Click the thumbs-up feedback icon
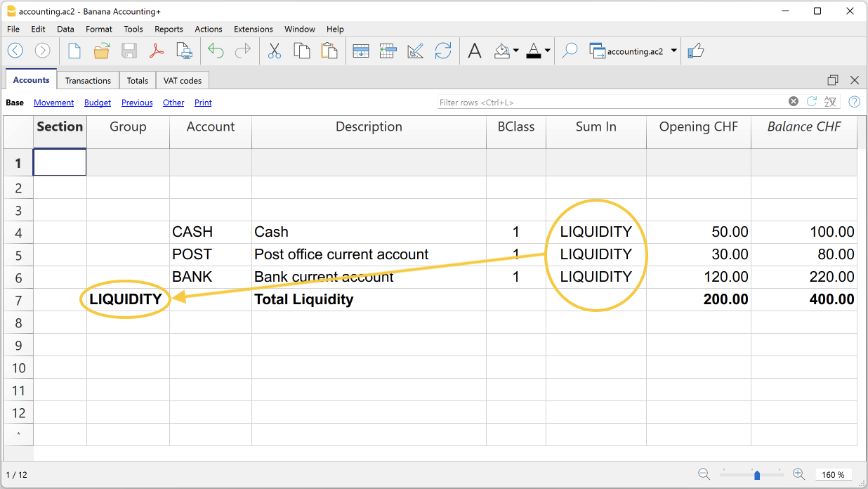Image resolution: width=868 pixels, height=489 pixels. tap(695, 51)
